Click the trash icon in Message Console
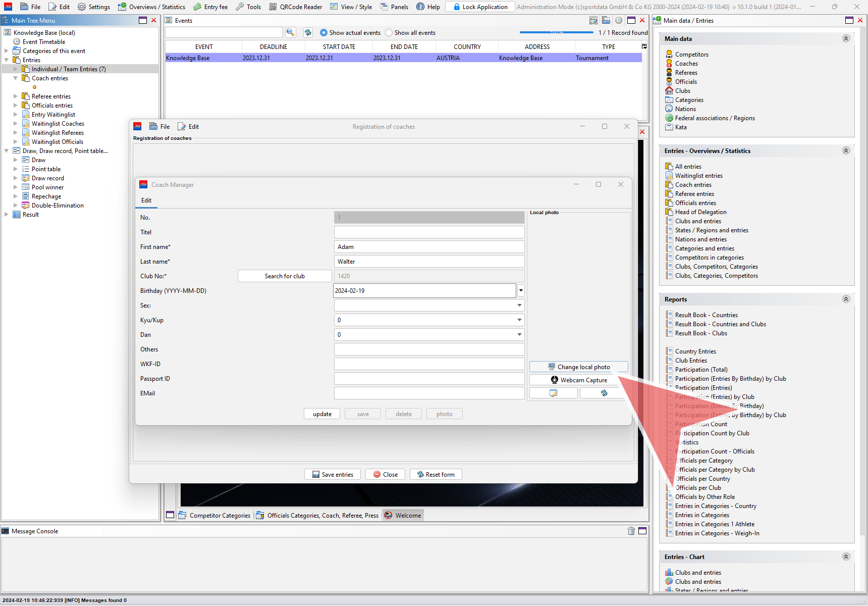The height and width of the screenshot is (606, 868). 631,531
